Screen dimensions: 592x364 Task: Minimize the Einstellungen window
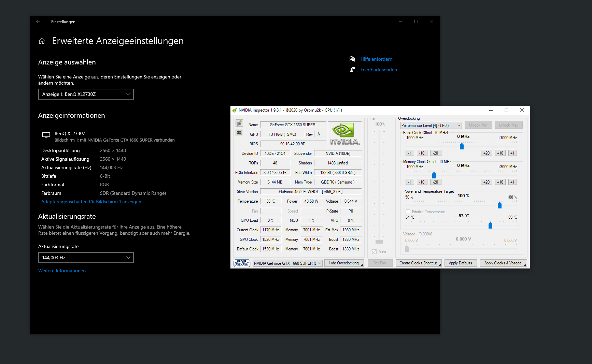click(x=400, y=21)
